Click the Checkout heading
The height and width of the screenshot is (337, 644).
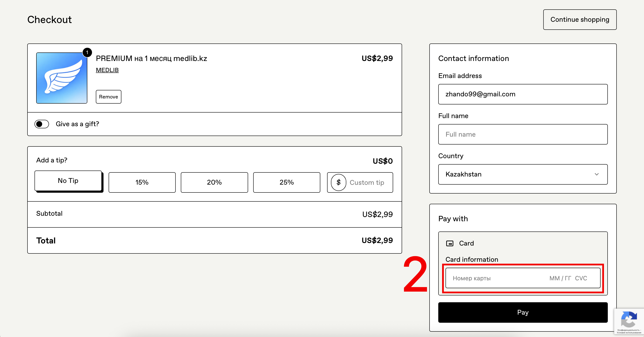(49, 20)
